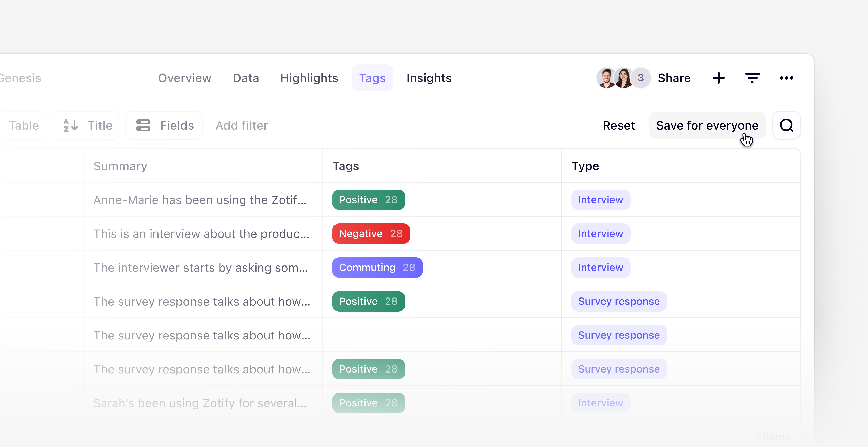Switch to the Highlights tab

(x=309, y=78)
